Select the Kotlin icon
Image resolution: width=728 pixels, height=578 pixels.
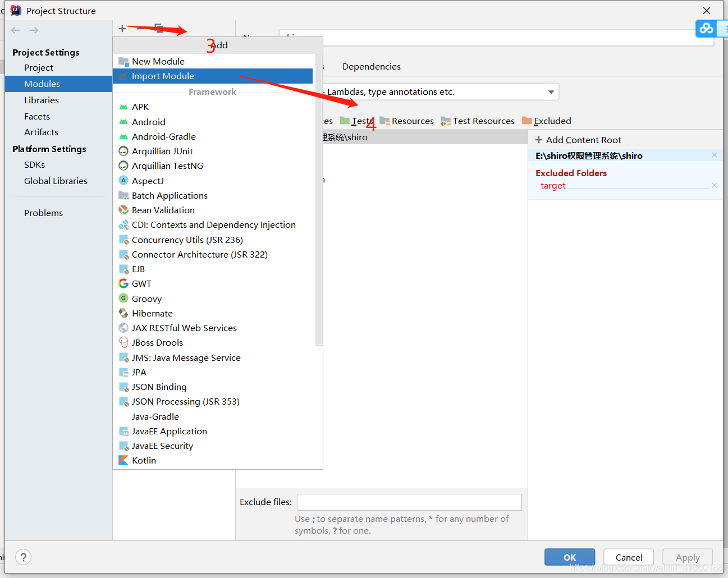click(x=123, y=460)
